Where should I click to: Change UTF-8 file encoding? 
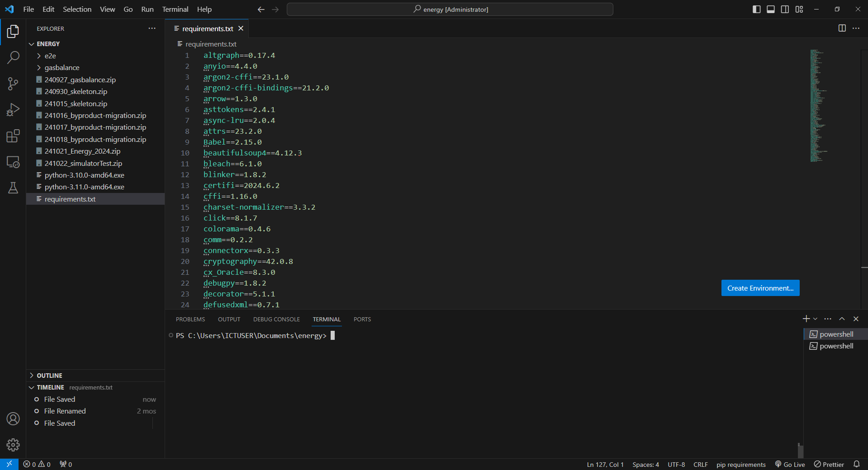[x=676, y=464]
